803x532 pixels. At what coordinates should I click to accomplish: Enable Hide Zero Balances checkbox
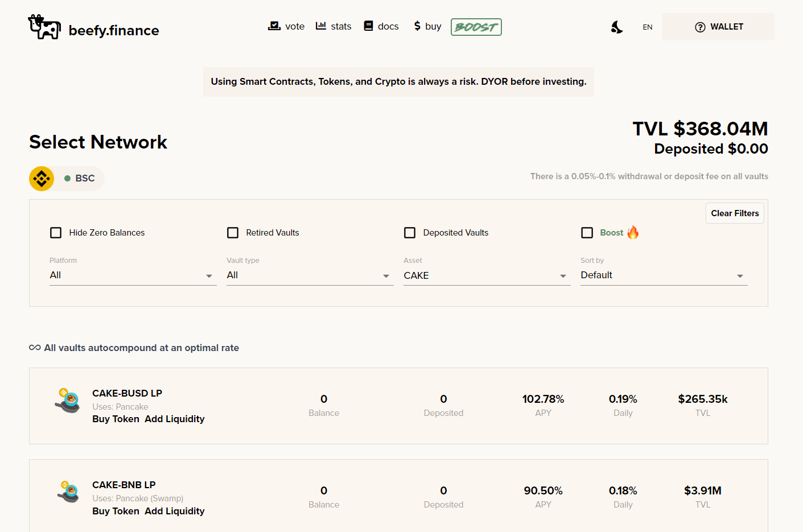click(x=56, y=233)
